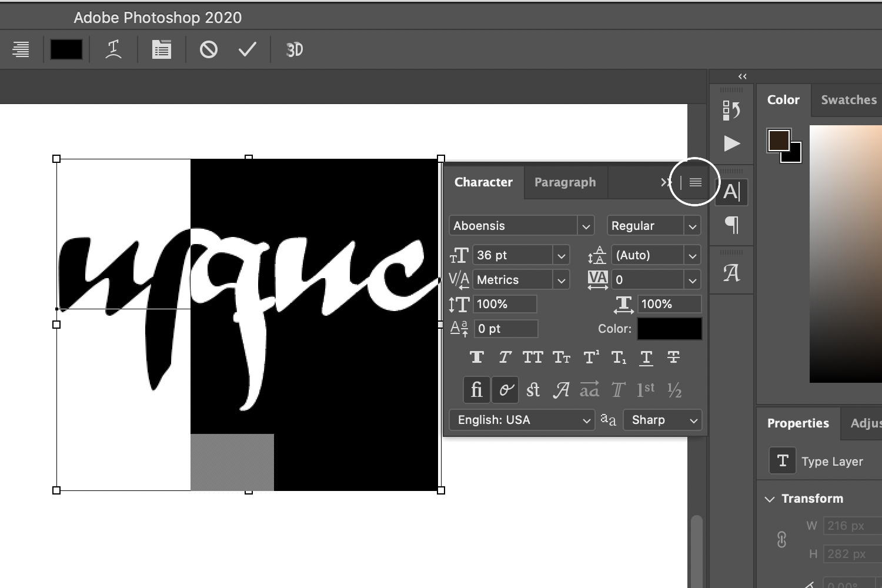Viewport: 882px width, 588px height.
Task: Toggle Standard Ligatures option
Action: (476, 390)
